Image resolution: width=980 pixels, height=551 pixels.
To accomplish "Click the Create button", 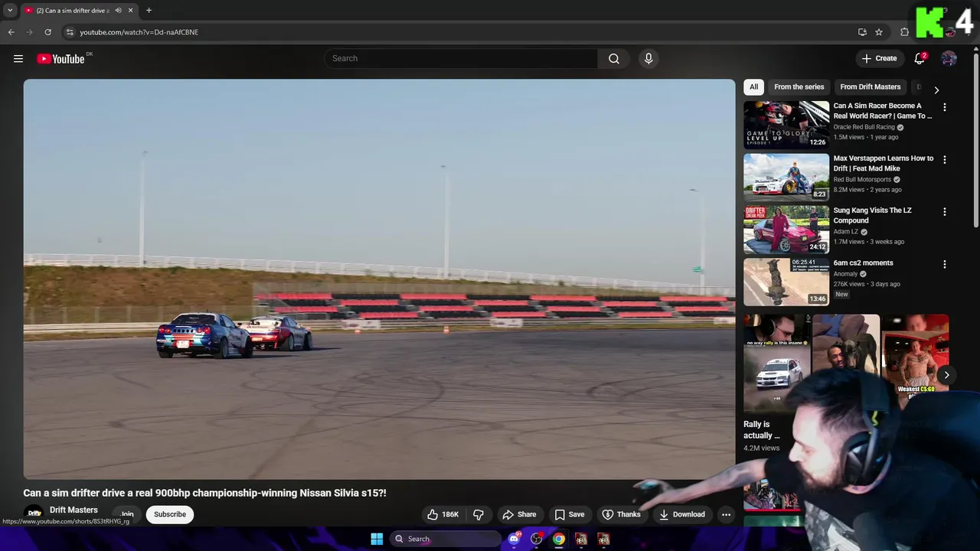I will point(879,59).
